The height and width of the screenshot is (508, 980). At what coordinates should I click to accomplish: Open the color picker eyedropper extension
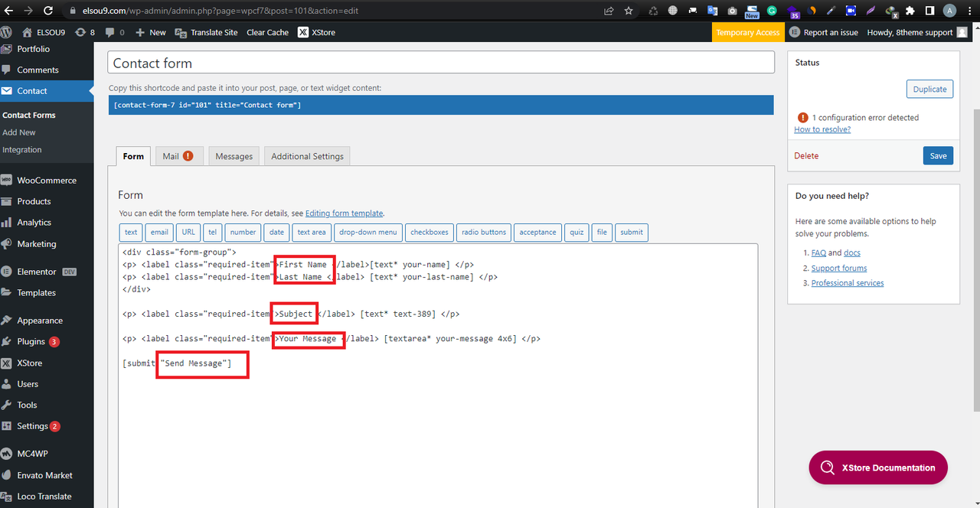831,11
